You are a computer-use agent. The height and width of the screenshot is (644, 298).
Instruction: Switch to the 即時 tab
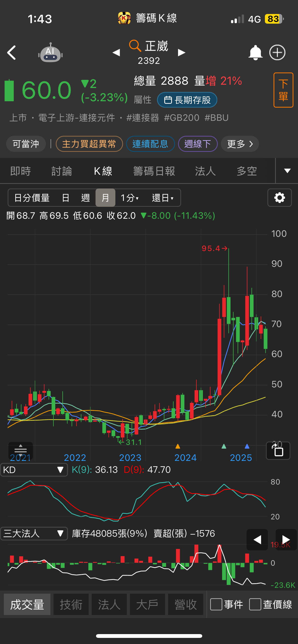tap(21, 171)
